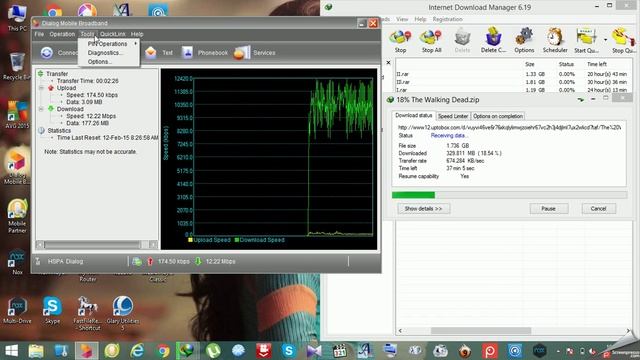Screen dimensions: 640x360
Task: Open the View menu in IDM
Action: [402, 19]
